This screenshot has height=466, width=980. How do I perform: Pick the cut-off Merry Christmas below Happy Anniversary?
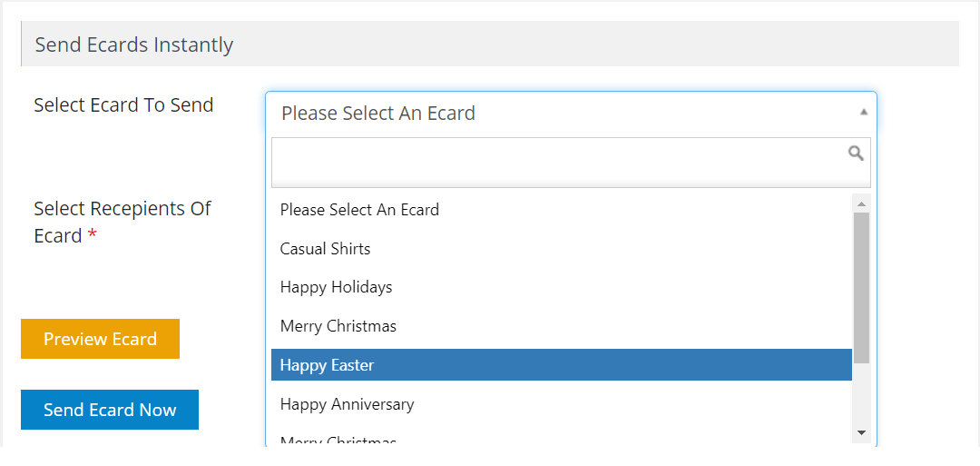click(x=562, y=441)
